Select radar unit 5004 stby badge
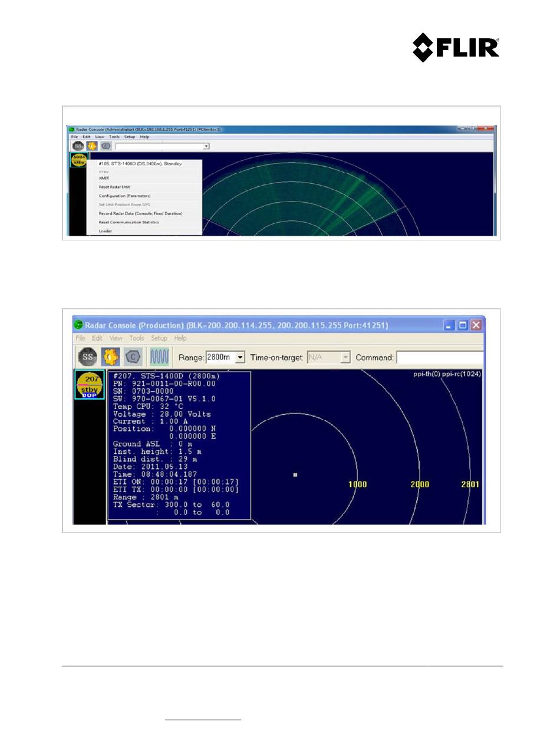560x729 pixels. [x=78, y=159]
